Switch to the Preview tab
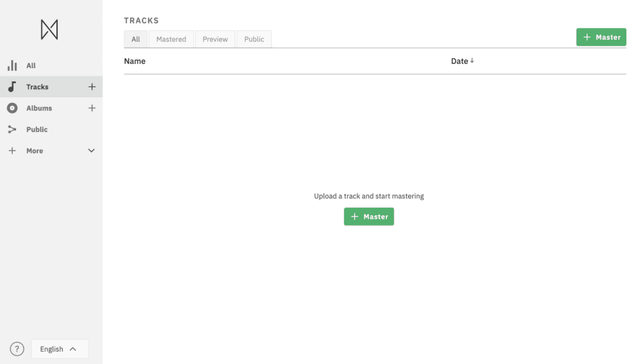This screenshot has width=635, height=364. (x=215, y=39)
